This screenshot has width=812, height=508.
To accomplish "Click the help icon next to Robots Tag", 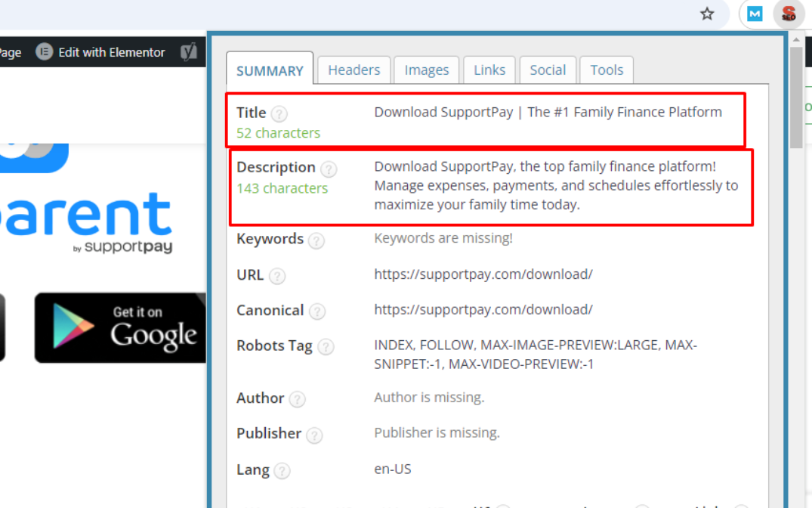I will [x=326, y=347].
